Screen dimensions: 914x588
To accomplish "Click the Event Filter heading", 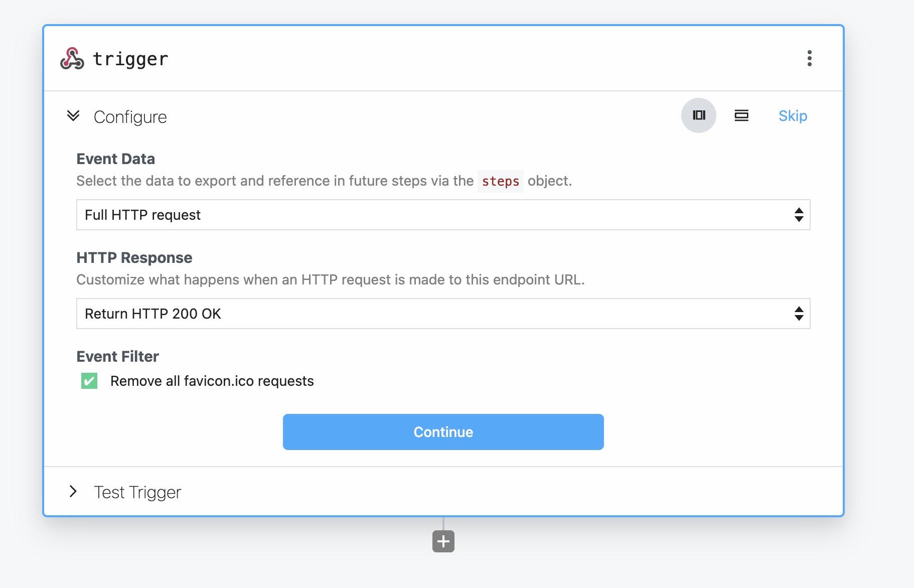I will 117,356.
